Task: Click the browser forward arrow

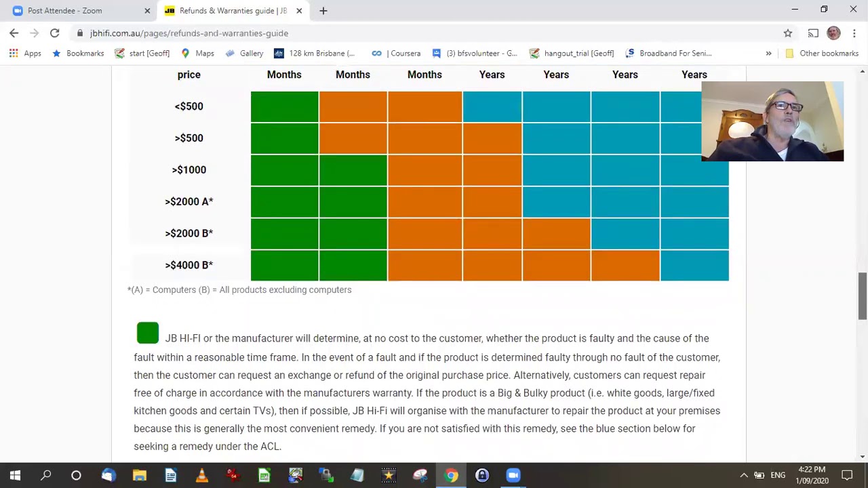Action: (x=34, y=33)
